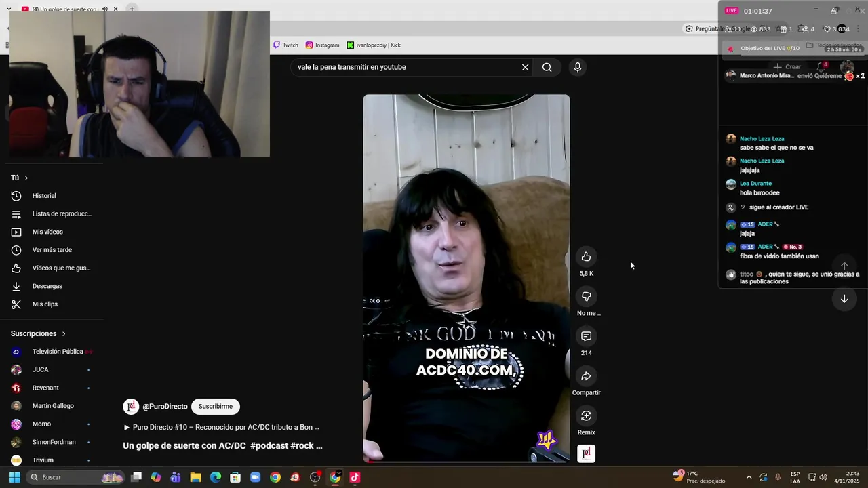Open Videos que me gustan in sidebar

point(52,268)
